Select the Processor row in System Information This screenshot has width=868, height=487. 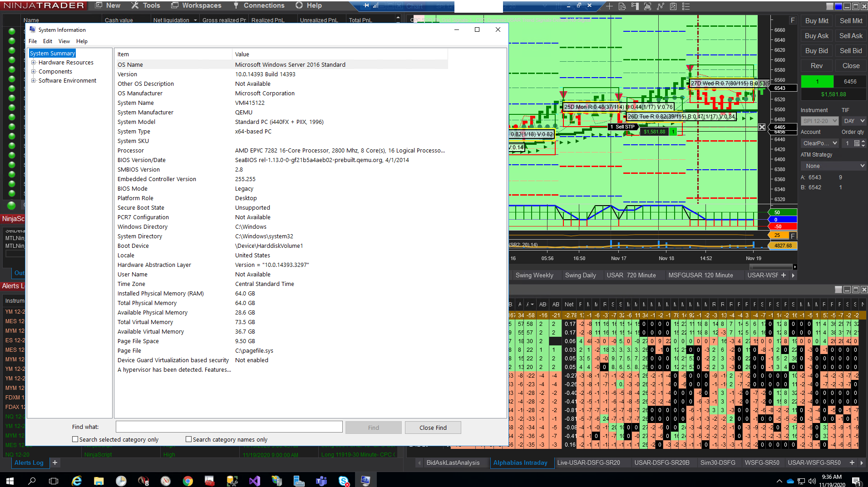(x=281, y=151)
